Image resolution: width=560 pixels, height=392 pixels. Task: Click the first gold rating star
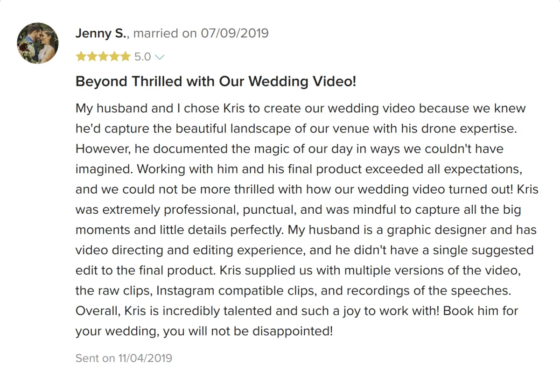(81, 57)
